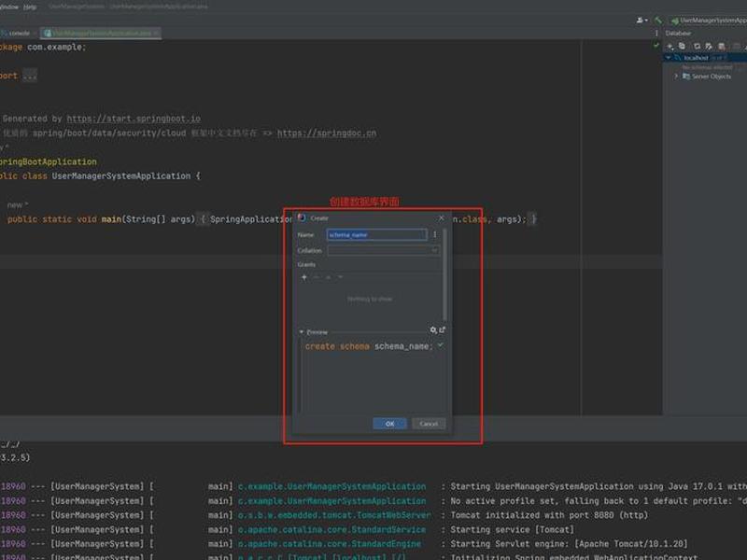The height and width of the screenshot is (560, 747).
Task: Open the Window menu
Action: (9, 7)
